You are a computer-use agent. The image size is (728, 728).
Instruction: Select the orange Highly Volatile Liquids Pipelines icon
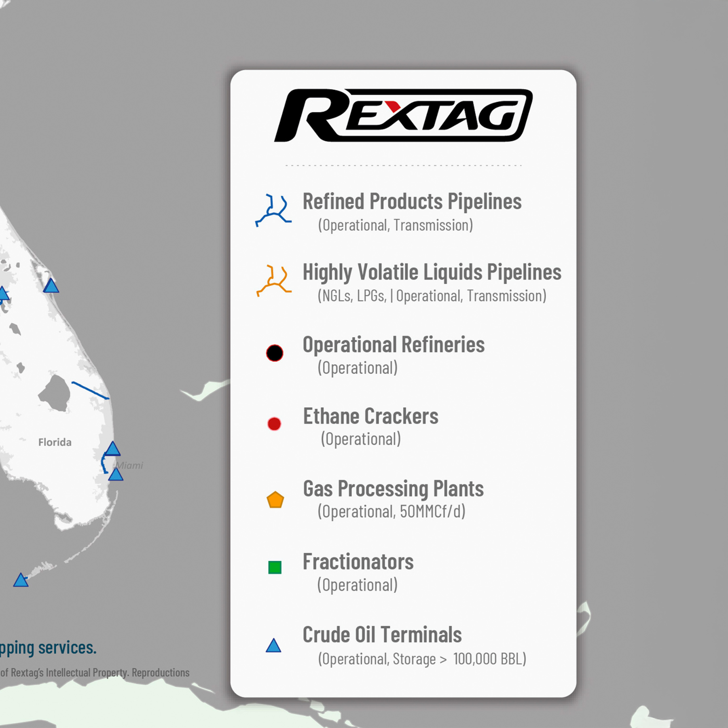click(x=274, y=281)
